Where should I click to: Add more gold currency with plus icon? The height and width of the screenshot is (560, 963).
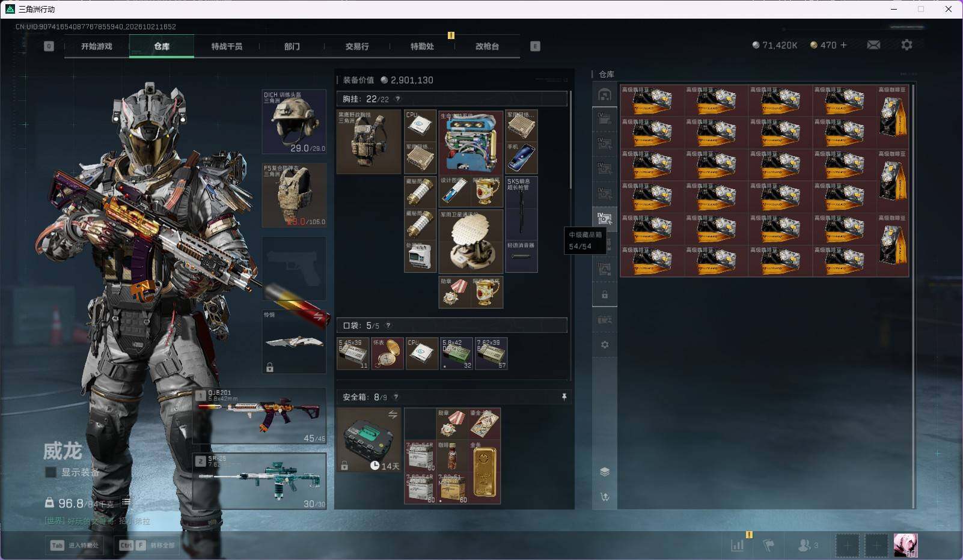(x=843, y=45)
